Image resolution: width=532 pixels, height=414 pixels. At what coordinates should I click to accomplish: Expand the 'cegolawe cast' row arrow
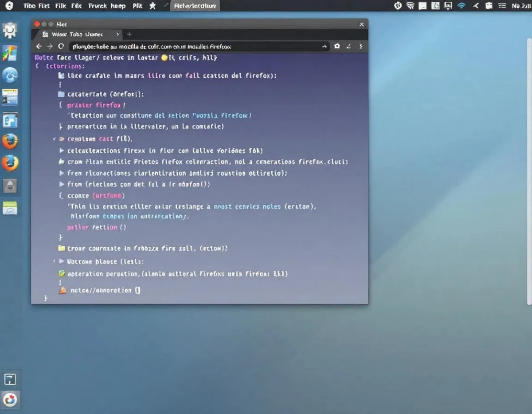(62, 139)
